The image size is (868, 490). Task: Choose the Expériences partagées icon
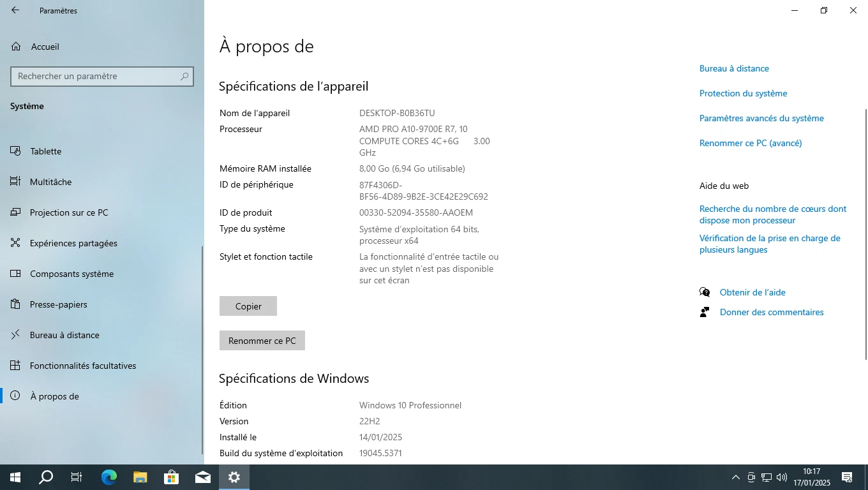point(15,243)
